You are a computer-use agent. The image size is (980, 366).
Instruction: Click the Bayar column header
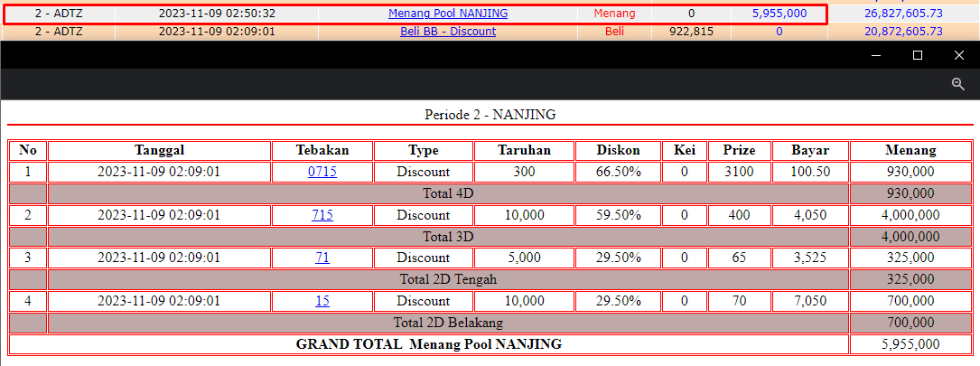810,150
